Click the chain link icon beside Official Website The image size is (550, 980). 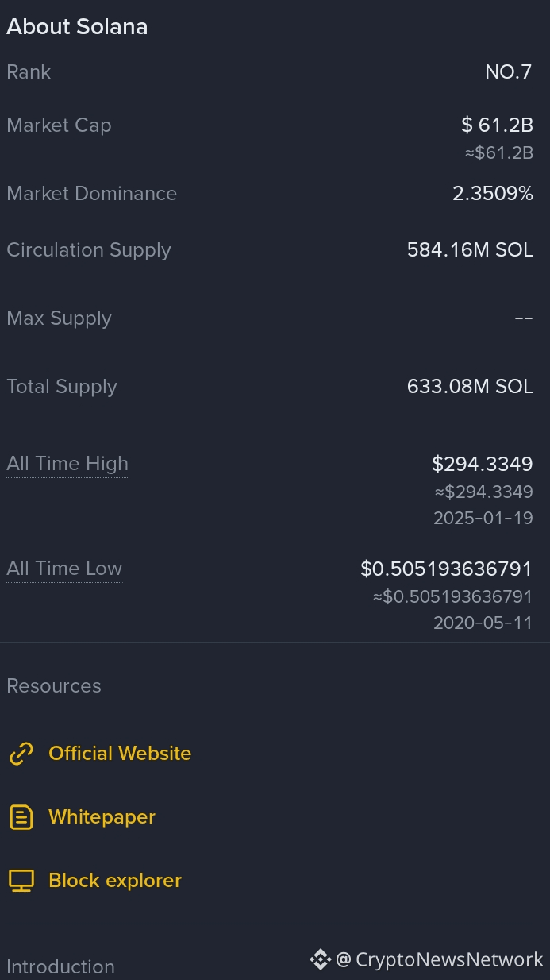[21, 754]
